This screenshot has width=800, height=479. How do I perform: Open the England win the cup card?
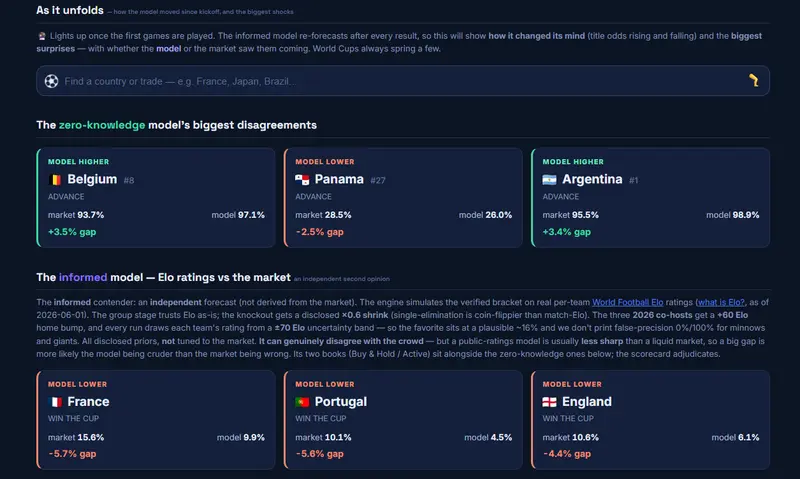(x=651, y=420)
